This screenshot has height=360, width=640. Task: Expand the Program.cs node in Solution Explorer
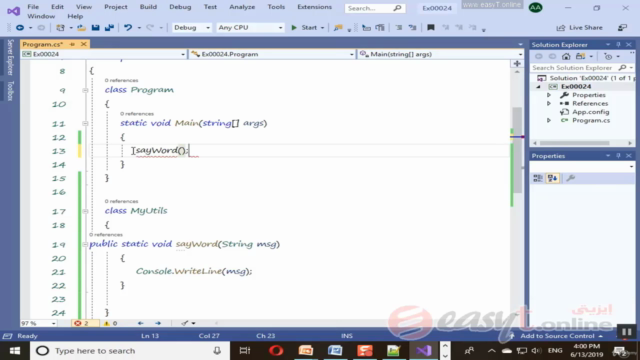coord(549,120)
